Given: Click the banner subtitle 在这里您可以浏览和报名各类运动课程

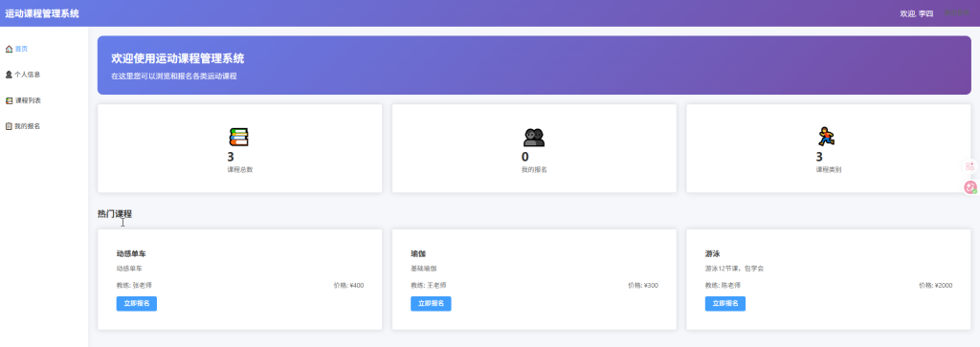Looking at the screenshot, I should pyautogui.click(x=174, y=76).
